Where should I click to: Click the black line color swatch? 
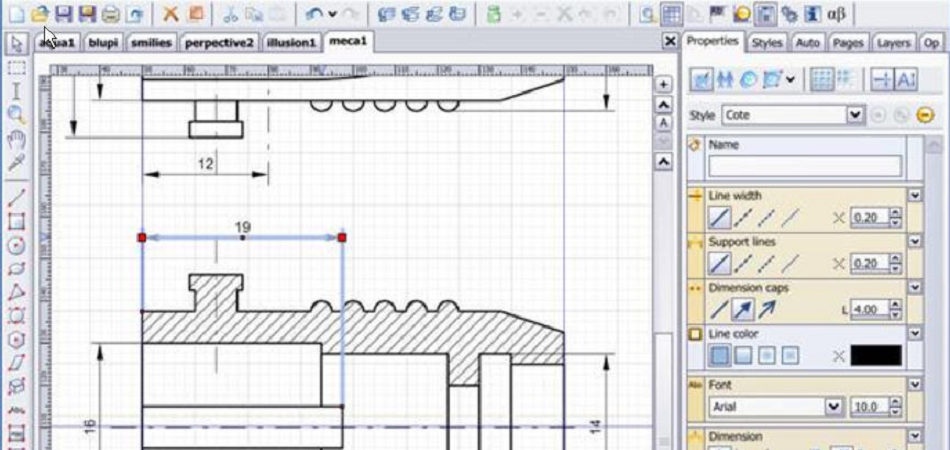coord(875,355)
